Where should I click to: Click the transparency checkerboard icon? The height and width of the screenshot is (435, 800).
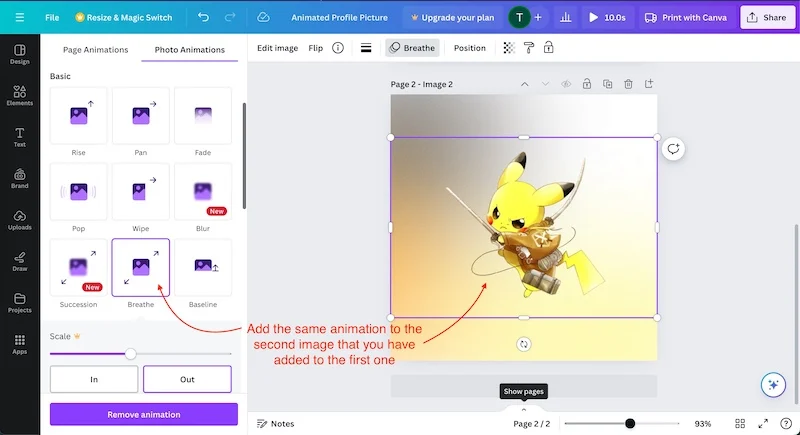[x=509, y=48]
